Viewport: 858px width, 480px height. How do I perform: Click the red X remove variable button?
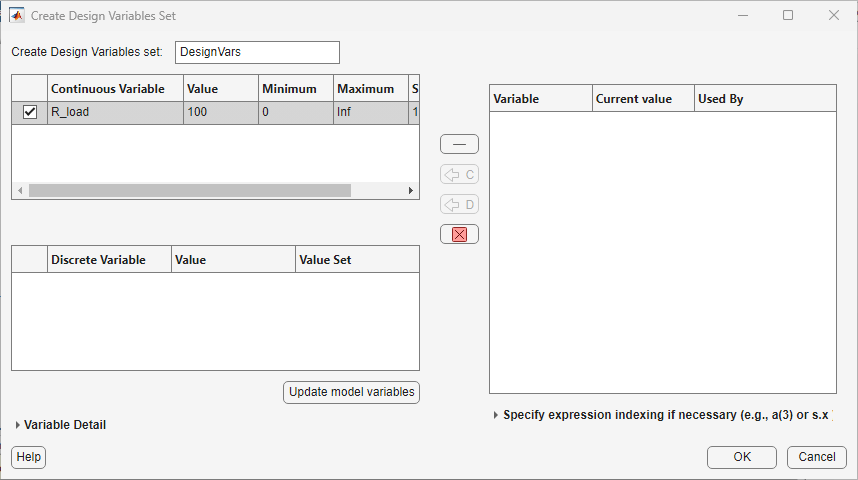pyautogui.click(x=459, y=234)
